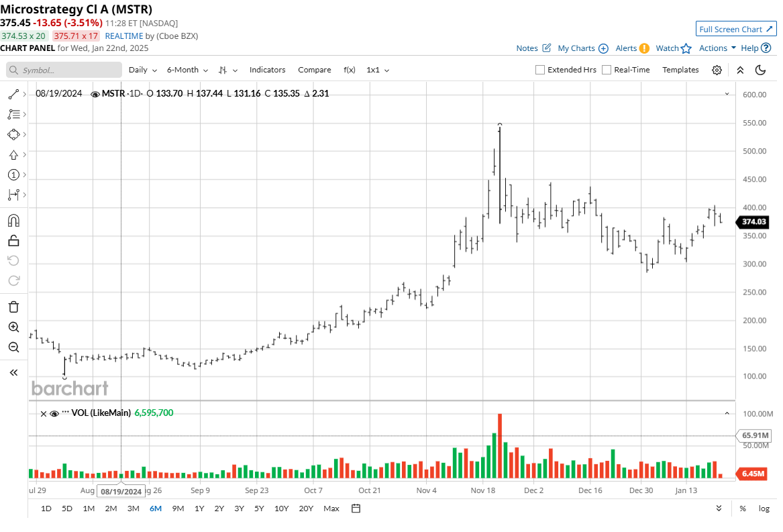Image resolution: width=783 pixels, height=532 pixels.
Task: Toggle the lock drawings padlock
Action: pos(13,241)
